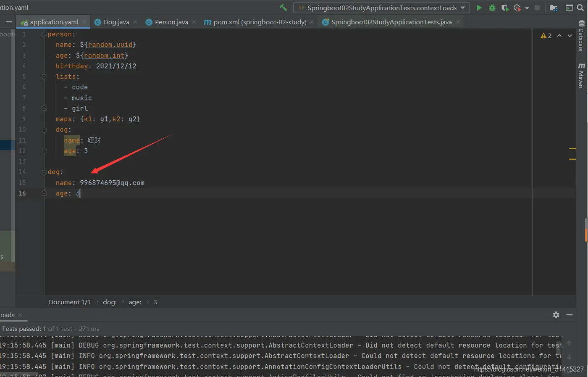Switch to application.yaml tab
Screen dimensions: 588x377
54,22
